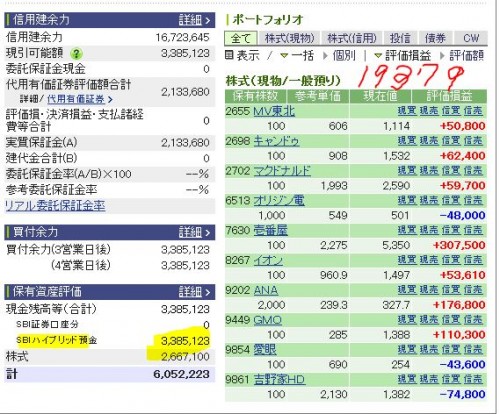
Task: Open the 代用有価証券 detail link
Action: click(x=80, y=99)
